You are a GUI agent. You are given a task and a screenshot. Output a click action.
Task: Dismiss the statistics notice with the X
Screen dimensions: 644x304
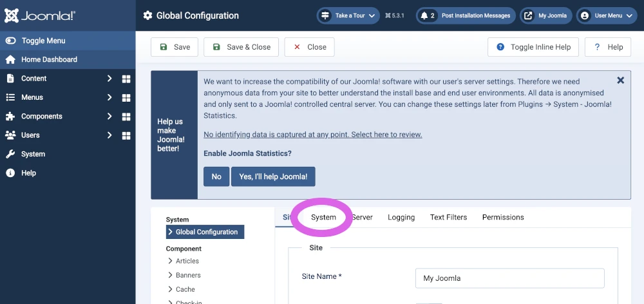pos(621,81)
